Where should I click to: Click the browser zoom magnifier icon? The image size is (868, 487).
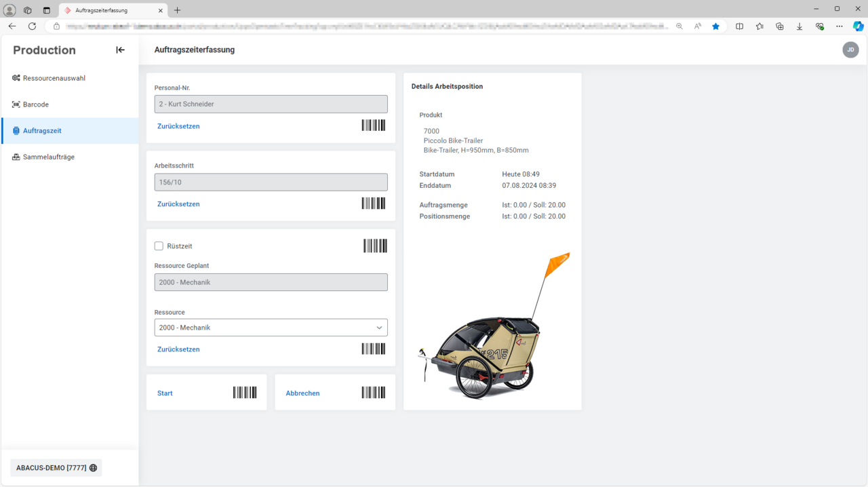[679, 26]
